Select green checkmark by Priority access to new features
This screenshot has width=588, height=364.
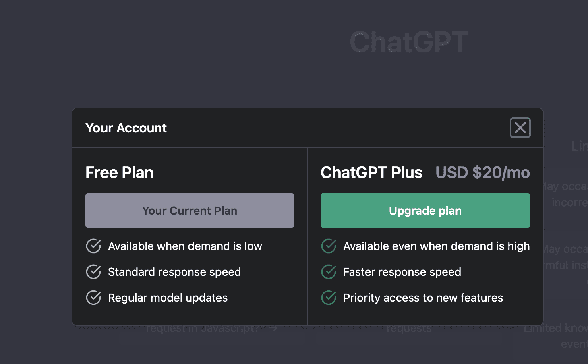point(329,298)
